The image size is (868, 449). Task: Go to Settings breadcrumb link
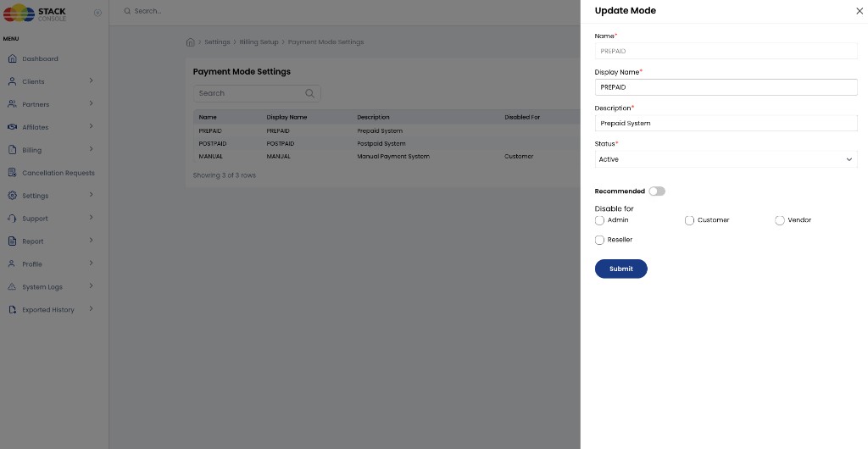tap(217, 42)
